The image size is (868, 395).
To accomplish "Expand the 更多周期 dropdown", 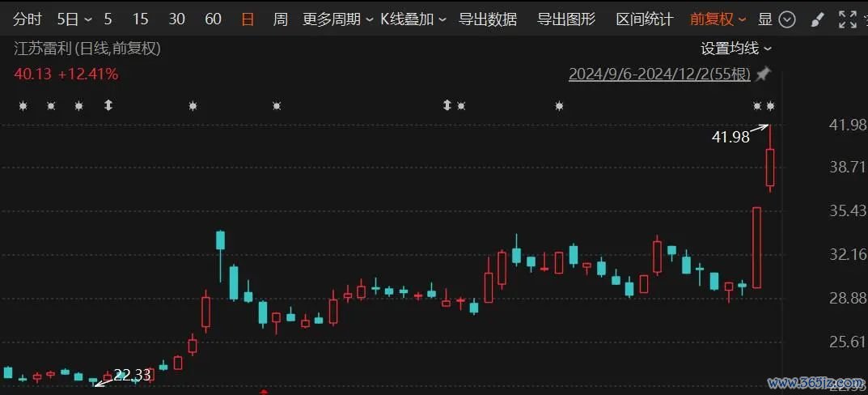I will (337, 19).
